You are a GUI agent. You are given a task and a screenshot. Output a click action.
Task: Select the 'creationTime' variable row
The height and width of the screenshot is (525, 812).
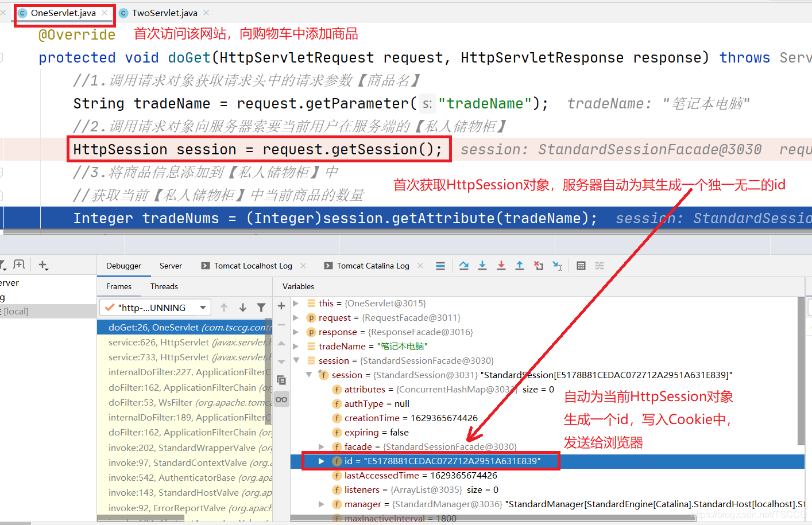[x=544, y=418]
